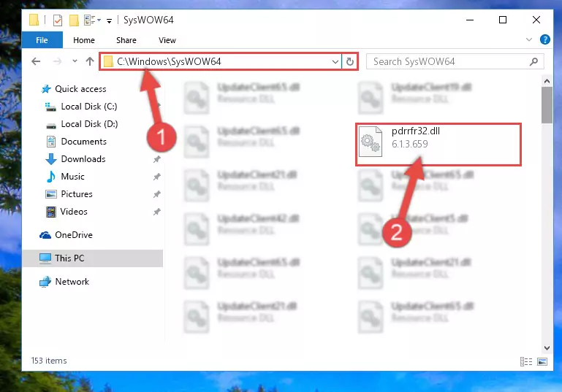This screenshot has width=562, height=392.
Task: Unpin Videos using its pin icon
Action: pyautogui.click(x=157, y=212)
